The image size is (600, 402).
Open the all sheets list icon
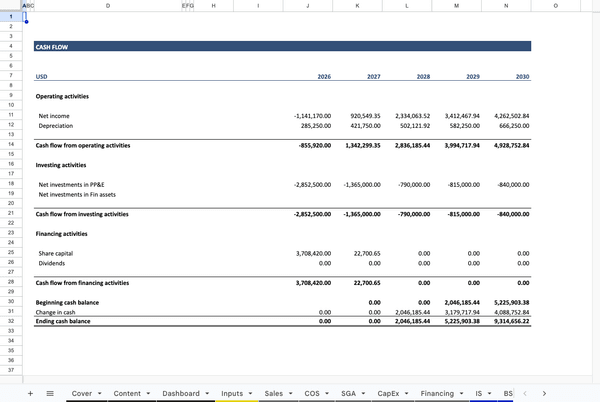49,394
